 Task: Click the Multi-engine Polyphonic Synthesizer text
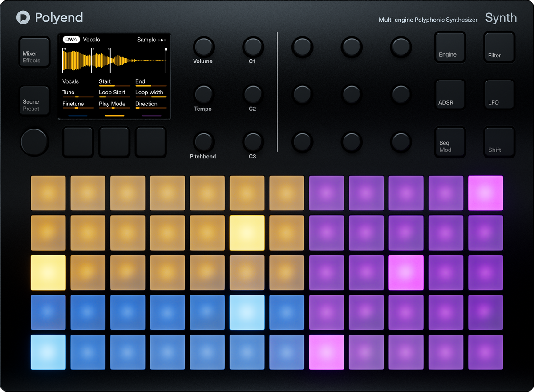pos(428,20)
